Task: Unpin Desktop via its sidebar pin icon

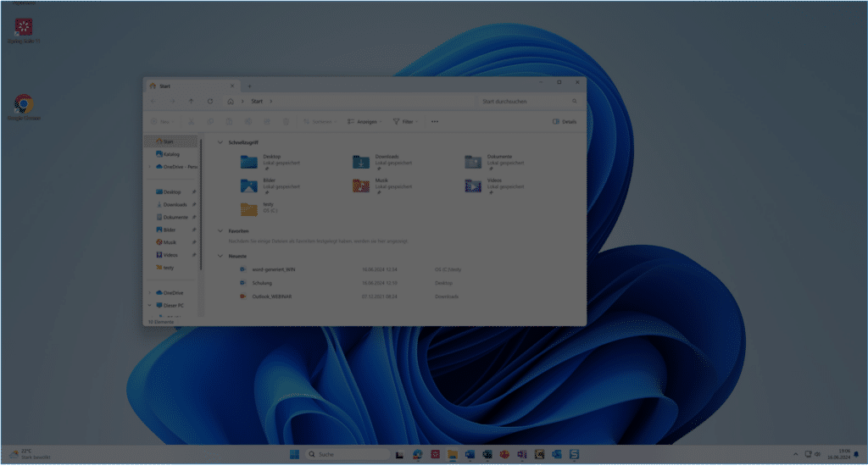Action: [x=194, y=192]
